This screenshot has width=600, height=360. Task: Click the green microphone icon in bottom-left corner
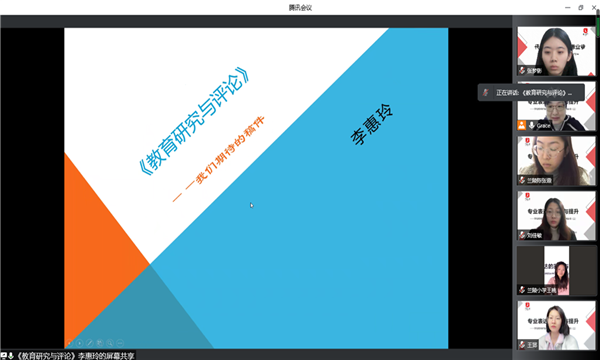[11, 356]
